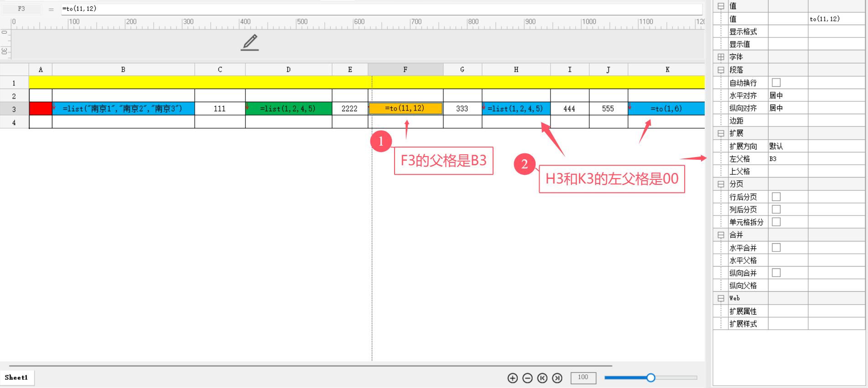
Task: Collapse the 段落 property group
Action: click(x=721, y=70)
